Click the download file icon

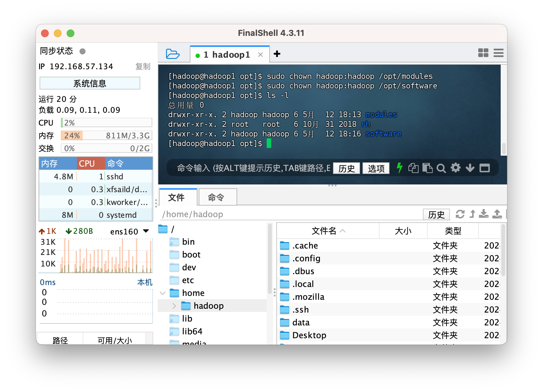click(484, 214)
